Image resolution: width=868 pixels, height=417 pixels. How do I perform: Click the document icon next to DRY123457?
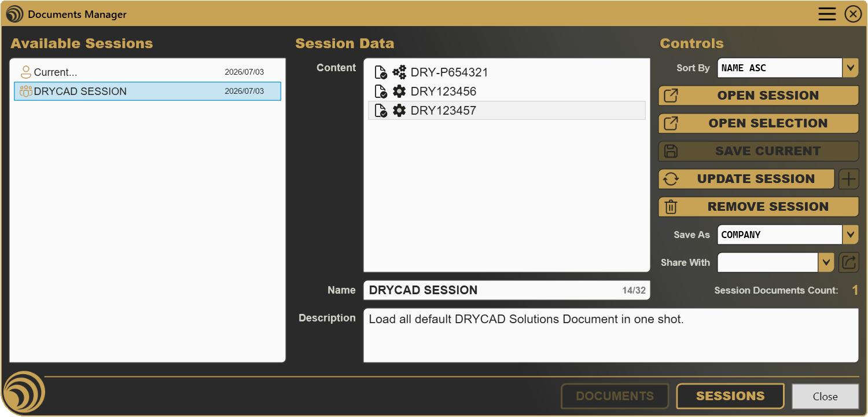tap(381, 111)
